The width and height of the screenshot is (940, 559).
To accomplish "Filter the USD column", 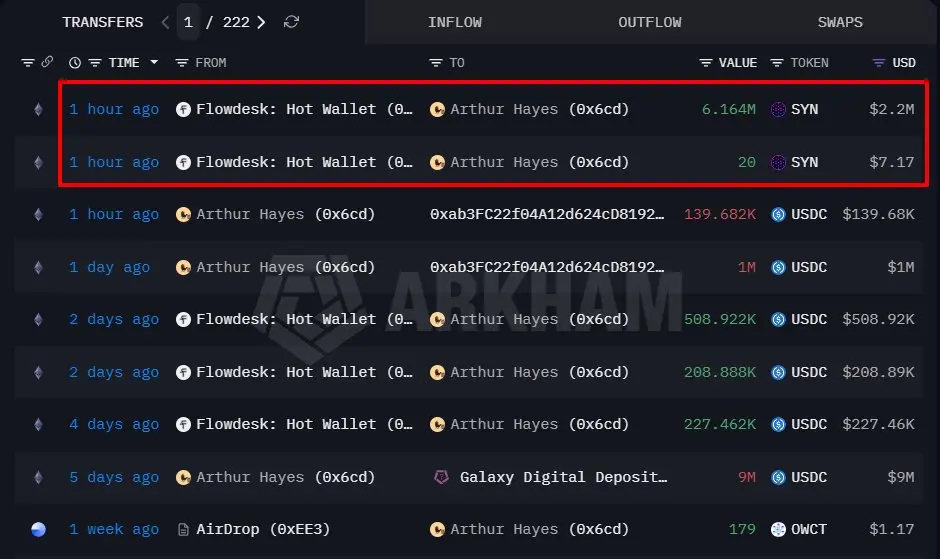I will click(x=878, y=62).
